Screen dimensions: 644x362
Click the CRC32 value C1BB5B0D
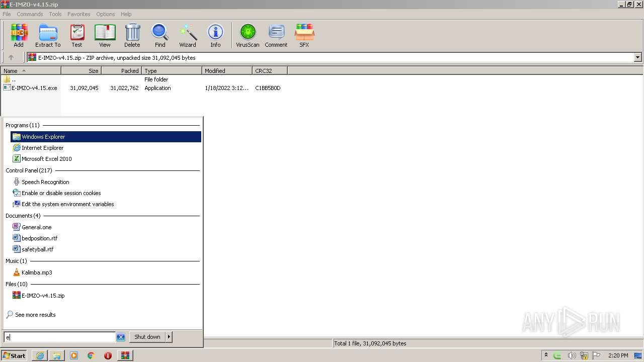[x=268, y=88]
